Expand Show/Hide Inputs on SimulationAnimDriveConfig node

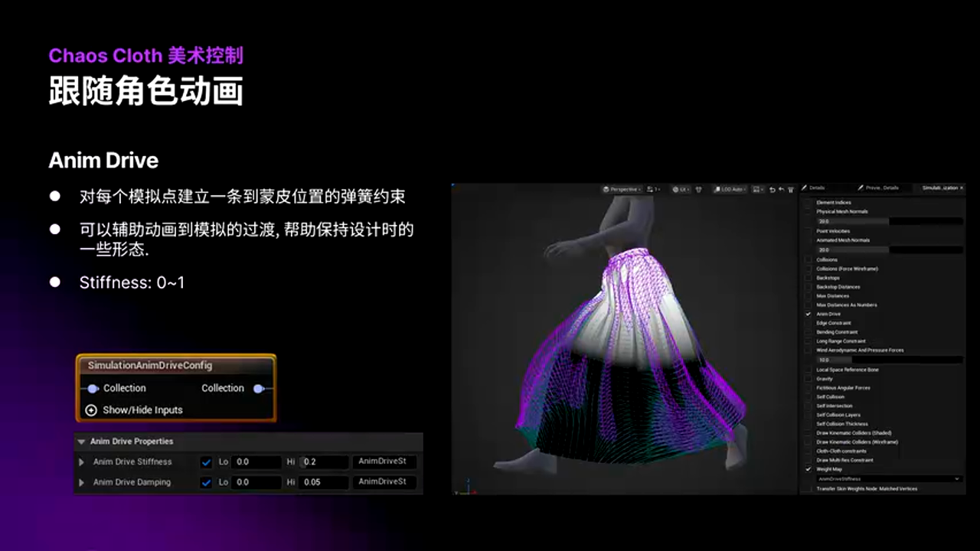pos(91,410)
